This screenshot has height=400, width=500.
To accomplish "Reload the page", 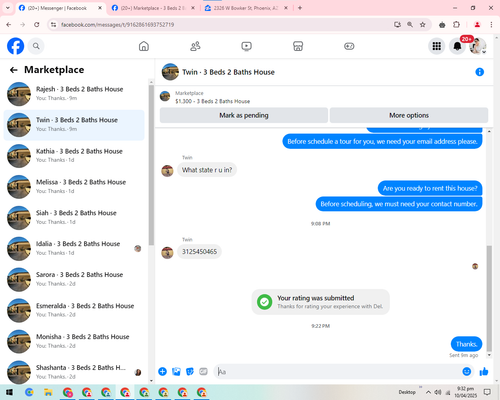I will pyautogui.click(x=37, y=25).
